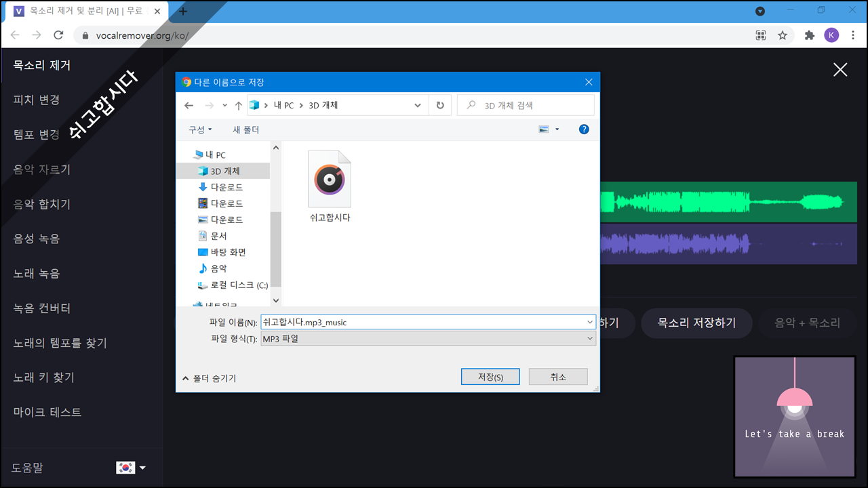
Task: Reload the vocalremover.org page
Action: coord(58,35)
